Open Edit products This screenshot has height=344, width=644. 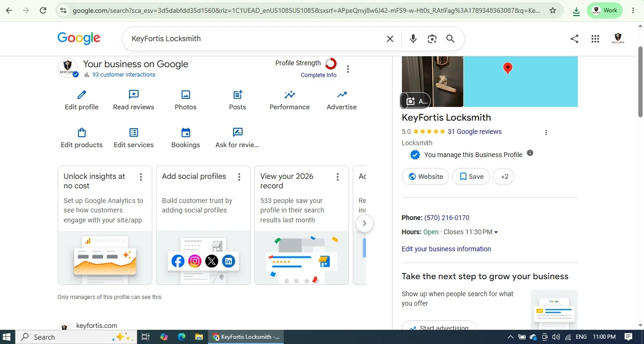click(82, 138)
